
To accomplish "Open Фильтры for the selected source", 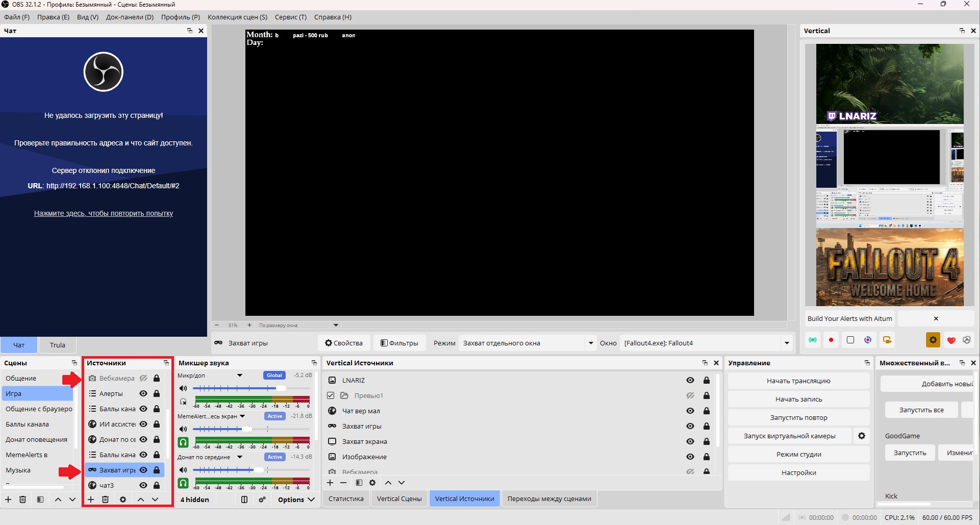I will pos(399,343).
